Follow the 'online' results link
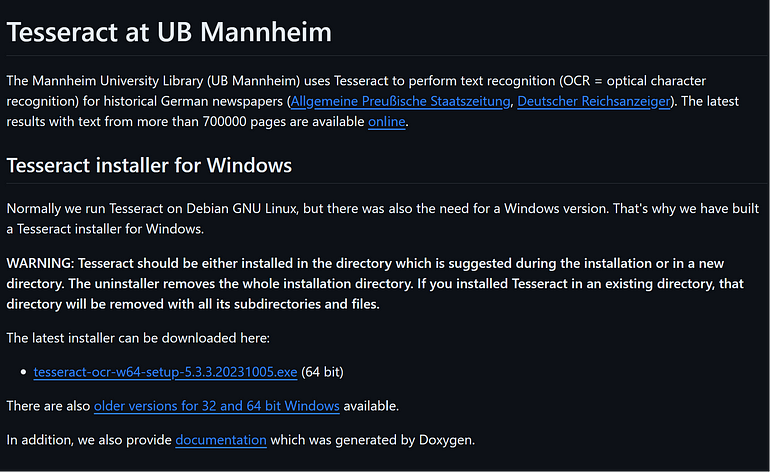Image resolution: width=770 pixels, height=472 pixels. pyautogui.click(x=387, y=121)
